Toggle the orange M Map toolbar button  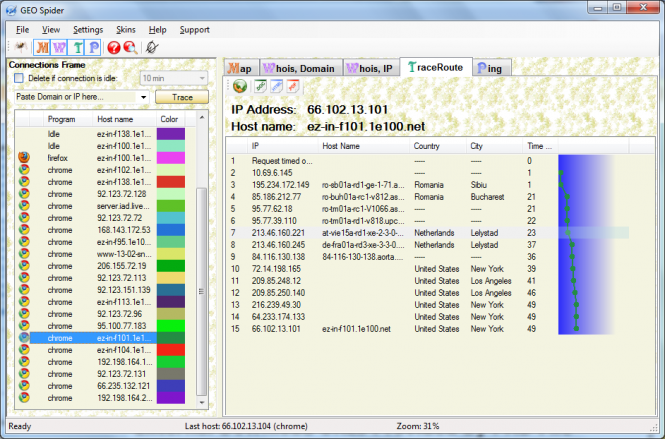pyautogui.click(x=42, y=47)
